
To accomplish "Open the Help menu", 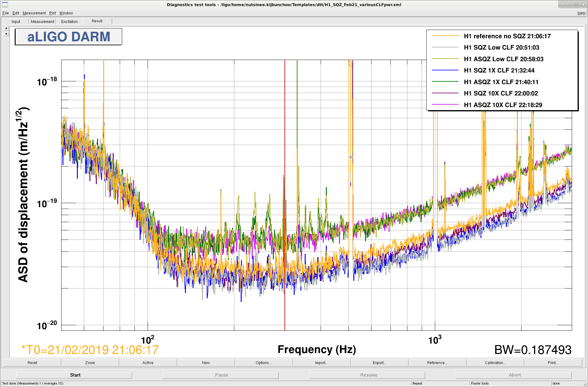I will [x=581, y=13].
